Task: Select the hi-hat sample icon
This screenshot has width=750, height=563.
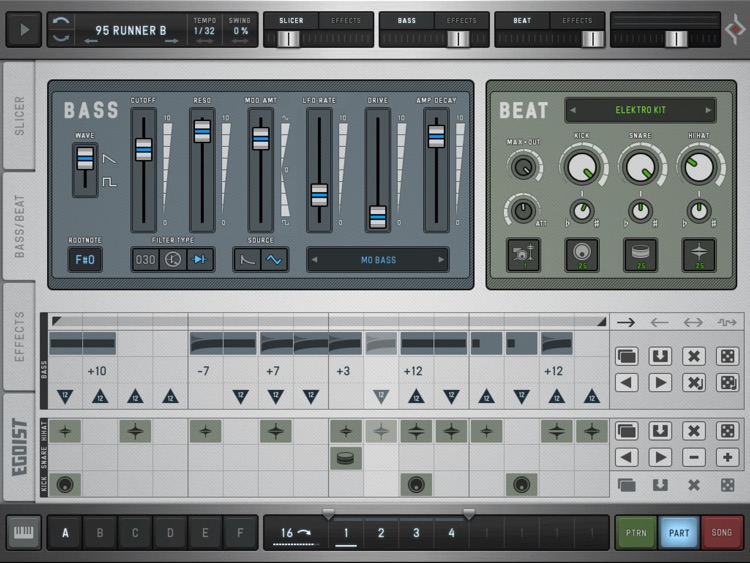Action: pyautogui.click(x=699, y=254)
